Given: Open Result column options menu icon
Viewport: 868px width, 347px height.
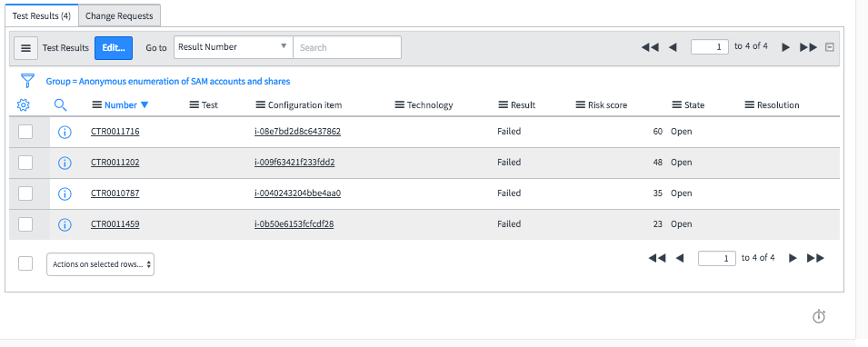Looking at the screenshot, I should (504, 104).
